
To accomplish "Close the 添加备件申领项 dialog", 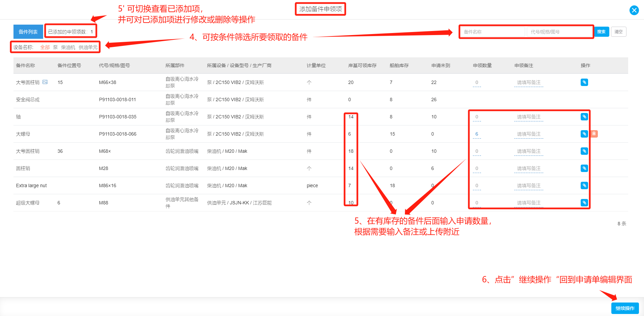I will (x=634, y=10).
